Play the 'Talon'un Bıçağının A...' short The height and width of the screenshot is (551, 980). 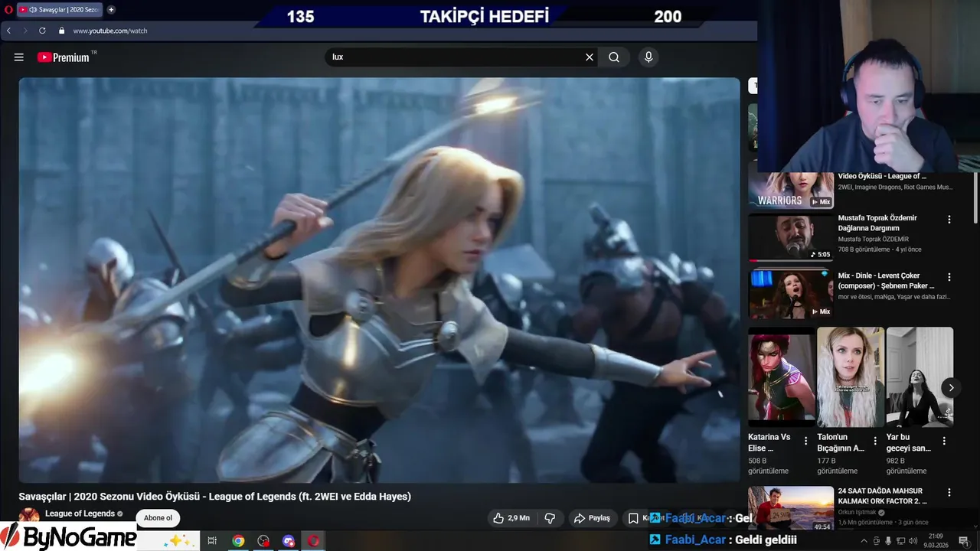click(x=851, y=377)
